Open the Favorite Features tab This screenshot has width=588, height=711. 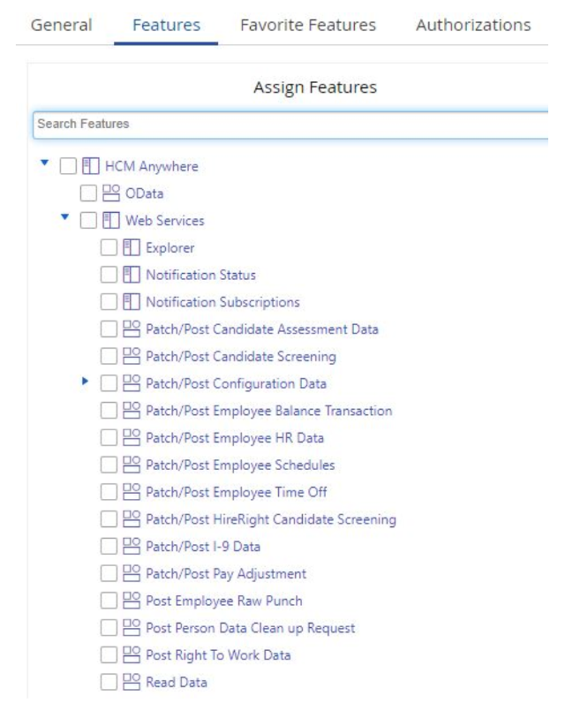(x=307, y=26)
